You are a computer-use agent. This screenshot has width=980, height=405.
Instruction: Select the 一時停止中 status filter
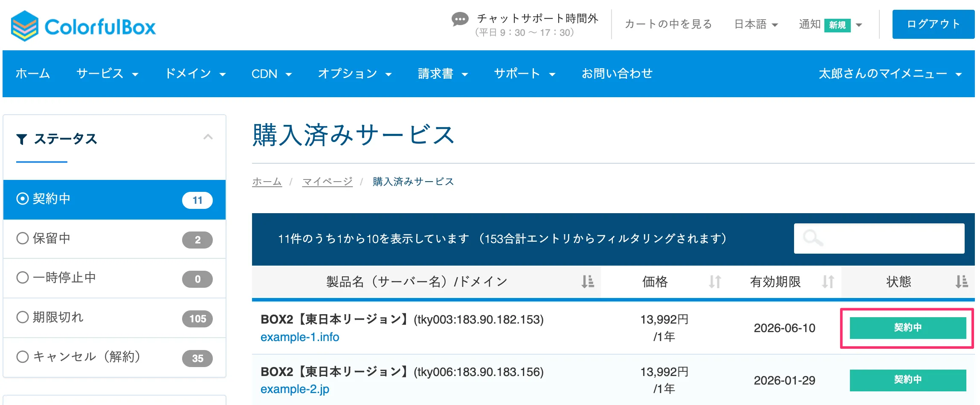coord(114,278)
